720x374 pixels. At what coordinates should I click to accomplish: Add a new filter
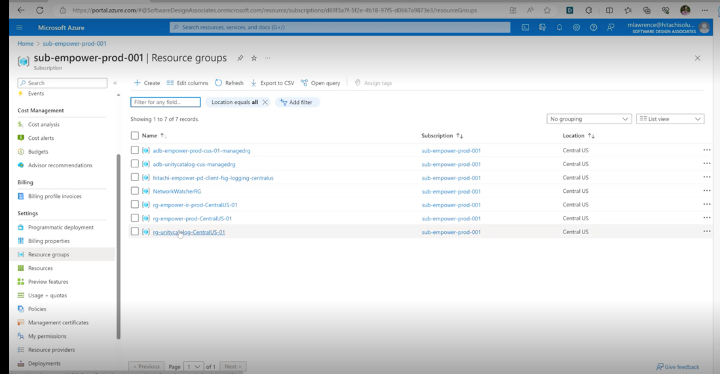tap(297, 102)
